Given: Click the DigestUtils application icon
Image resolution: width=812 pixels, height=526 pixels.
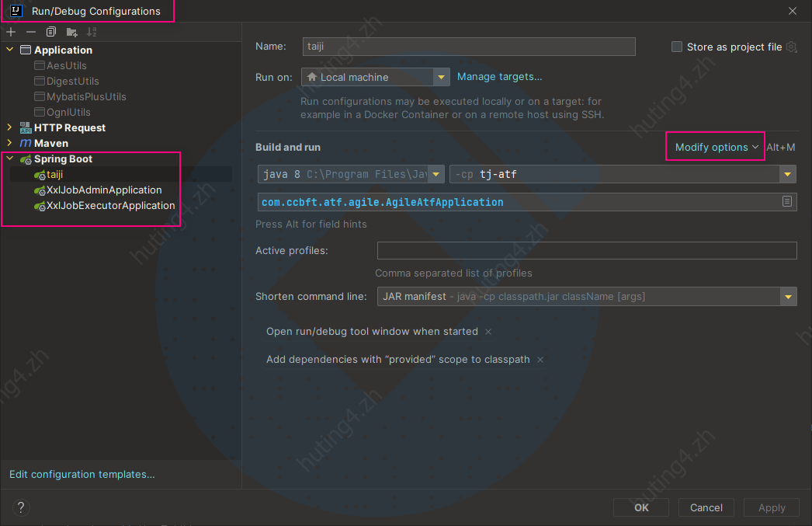Looking at the screenshot, I should point(40,81).
